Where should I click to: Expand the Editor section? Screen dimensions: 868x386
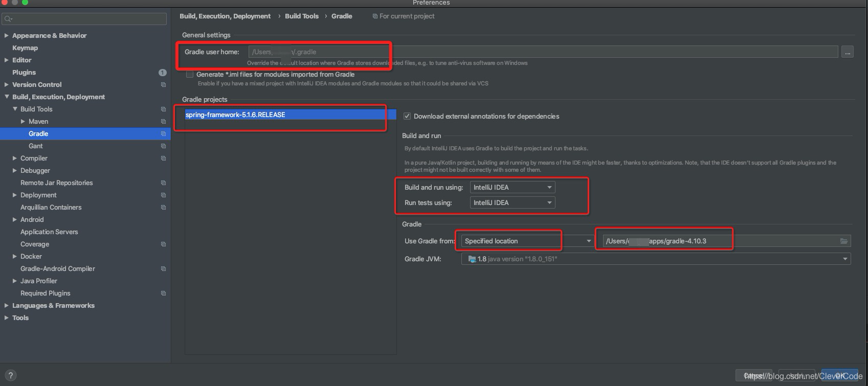tap(6, 60)
